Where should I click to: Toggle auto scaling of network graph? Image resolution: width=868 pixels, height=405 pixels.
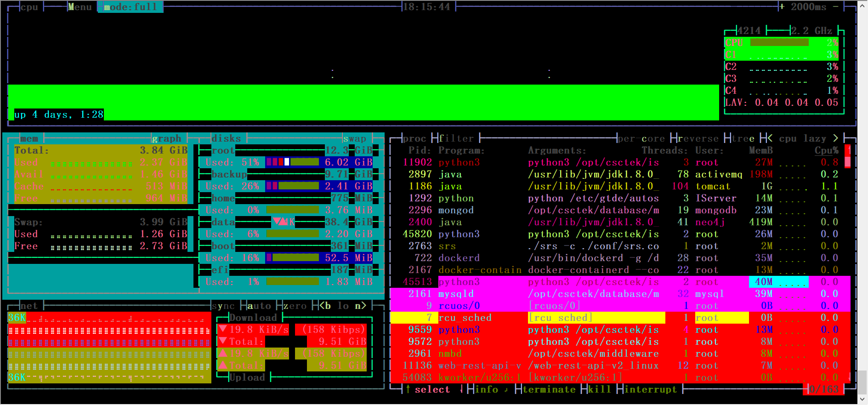(259, 306)
